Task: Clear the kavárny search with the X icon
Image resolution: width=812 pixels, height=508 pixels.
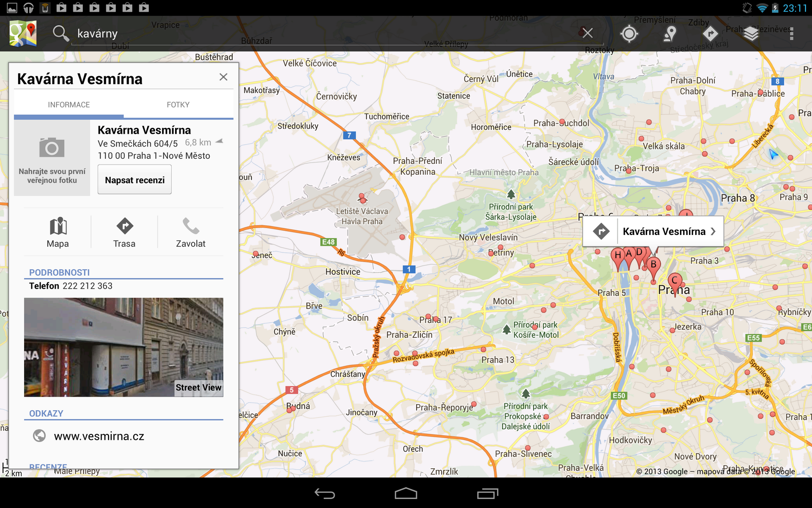Action: coord(587,33)
